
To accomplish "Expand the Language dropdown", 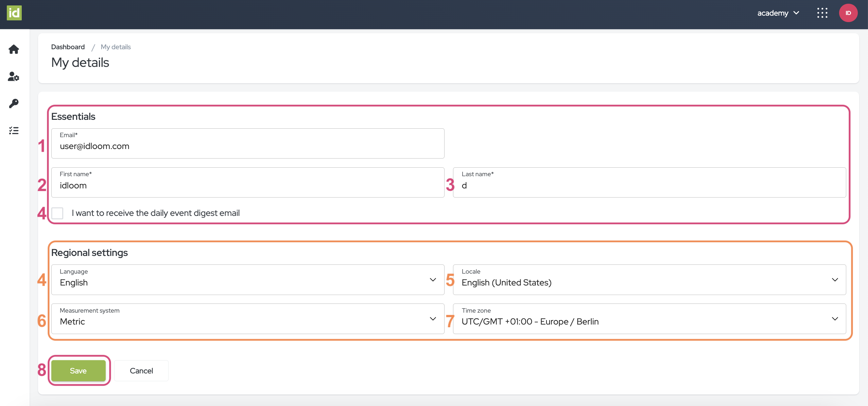I will point(247,280).
